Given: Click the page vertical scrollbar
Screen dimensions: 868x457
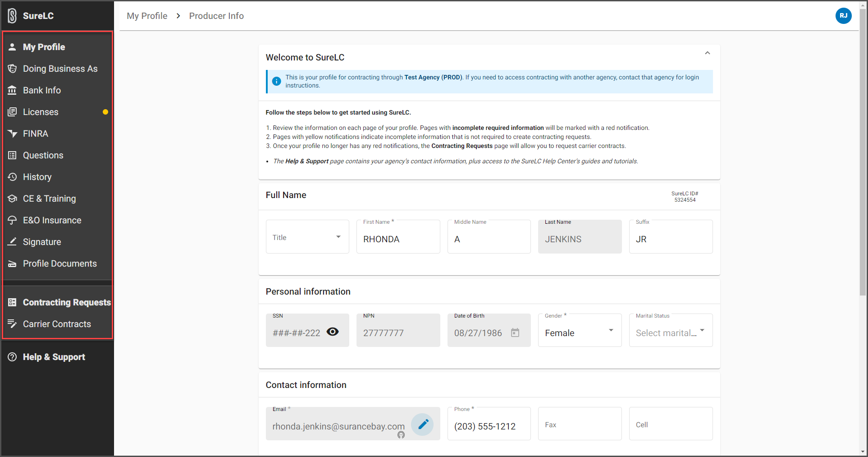Looking at the screenshot, I should (863, 153).
